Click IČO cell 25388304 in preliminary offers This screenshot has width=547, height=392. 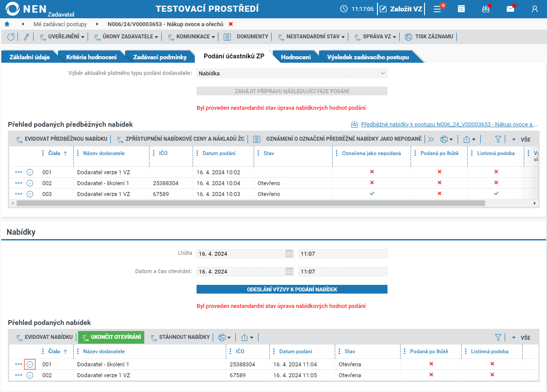point(166,183)
